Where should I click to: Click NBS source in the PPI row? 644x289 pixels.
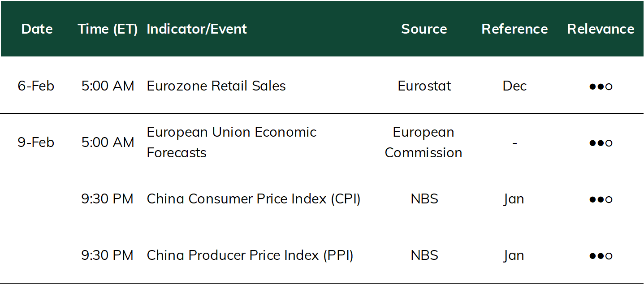[424, 255]
